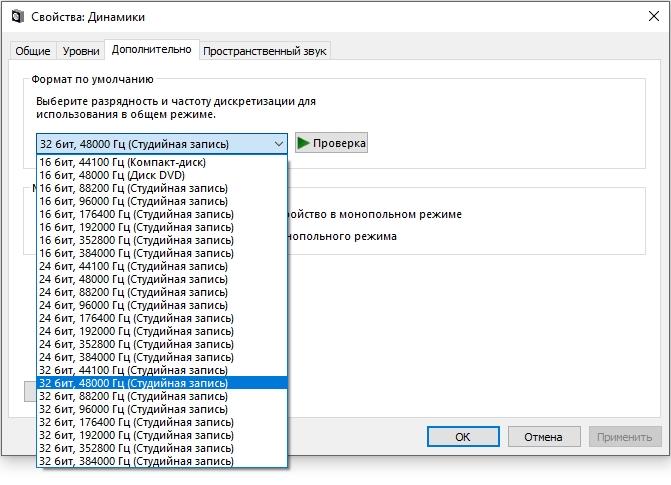The image size is (671, 485).
Task: Click the speaker icon in title bar
Action: pos(17,17)
